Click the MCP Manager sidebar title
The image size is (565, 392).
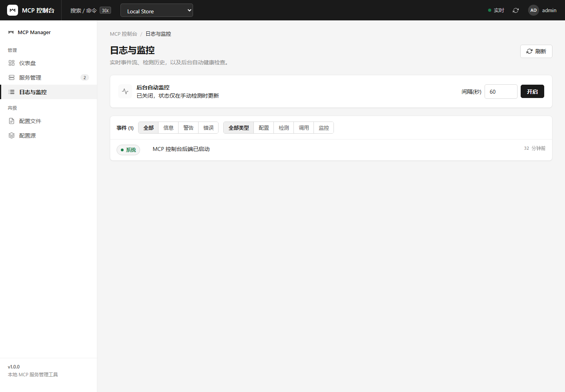(34, 32)
